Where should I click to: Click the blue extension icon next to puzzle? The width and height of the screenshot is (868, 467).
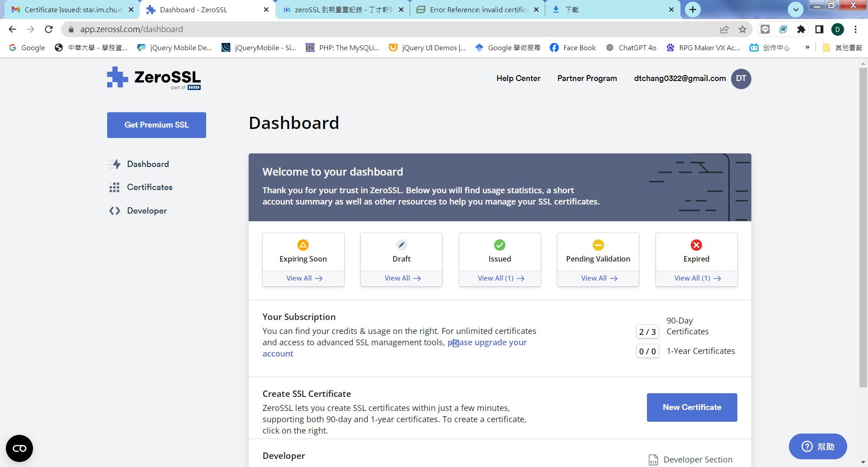pyautogui.click(x=783, y=29)
